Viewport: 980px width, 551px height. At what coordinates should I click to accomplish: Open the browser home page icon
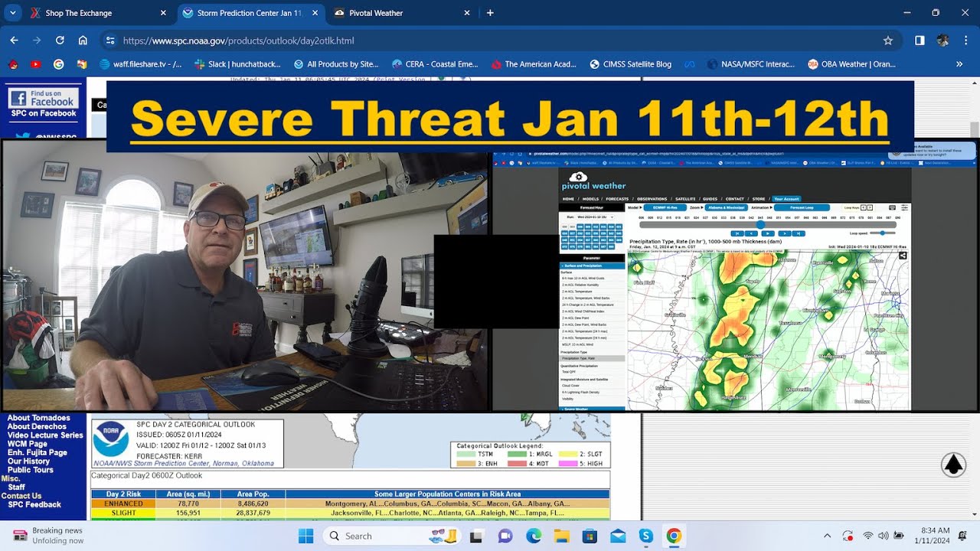[x=83, y=41]
